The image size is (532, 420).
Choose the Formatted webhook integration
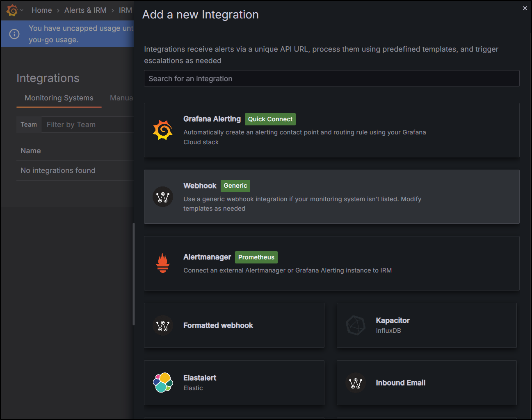[x=234, y=325]
